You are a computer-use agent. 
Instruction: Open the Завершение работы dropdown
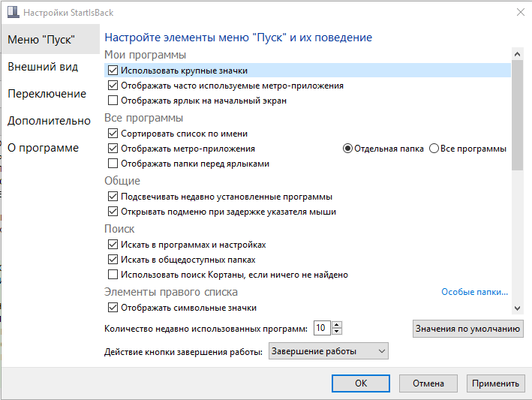coord(329,351)
